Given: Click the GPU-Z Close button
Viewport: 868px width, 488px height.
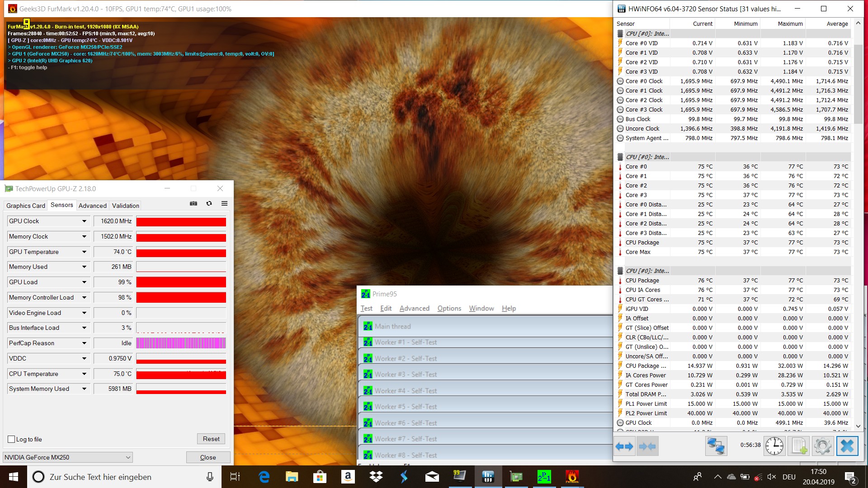Looking at the screenshot, I should click(208, 457).
